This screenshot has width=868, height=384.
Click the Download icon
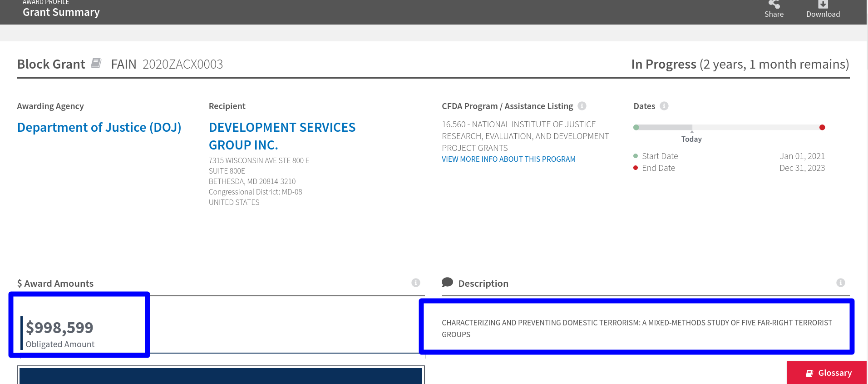pos(823,4)
